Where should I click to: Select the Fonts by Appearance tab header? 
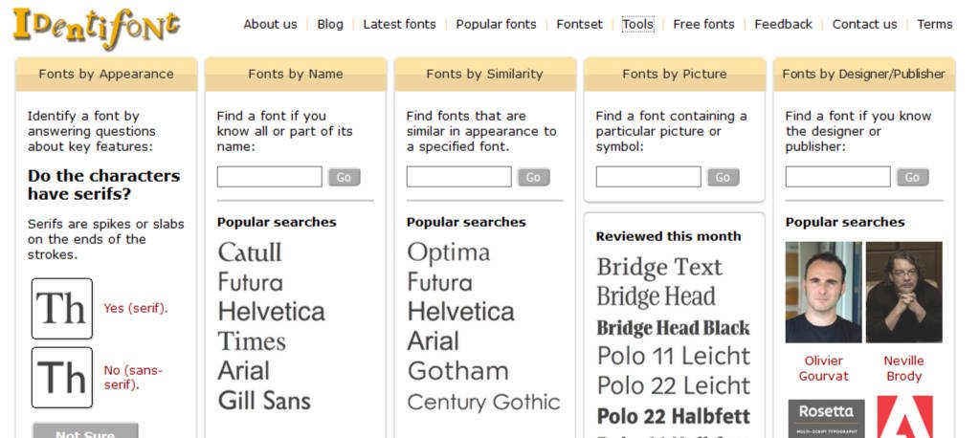click(x=106, y=75)
